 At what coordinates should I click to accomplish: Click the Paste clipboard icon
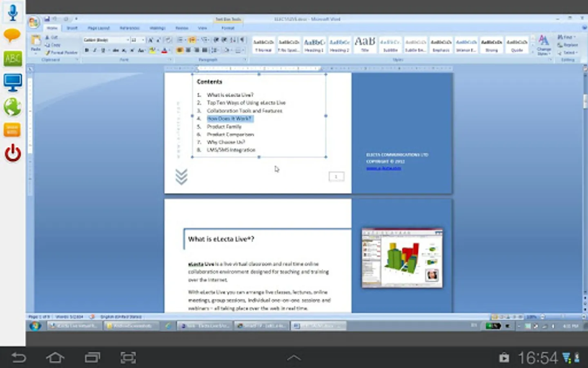[36, 40]
